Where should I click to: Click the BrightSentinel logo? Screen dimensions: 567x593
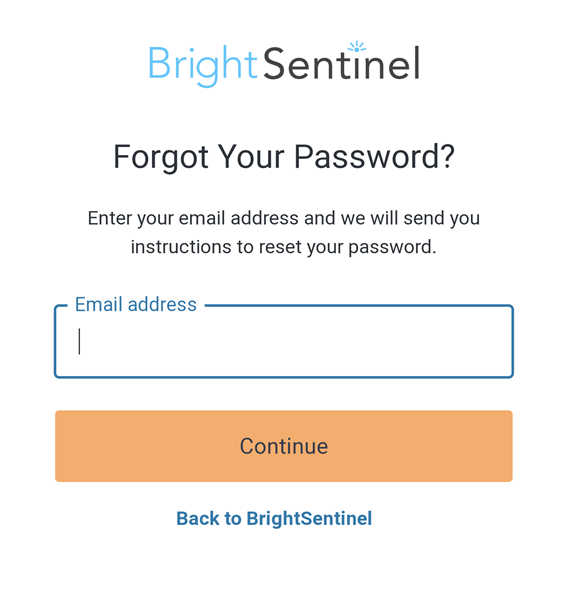(x=284, y=64)
